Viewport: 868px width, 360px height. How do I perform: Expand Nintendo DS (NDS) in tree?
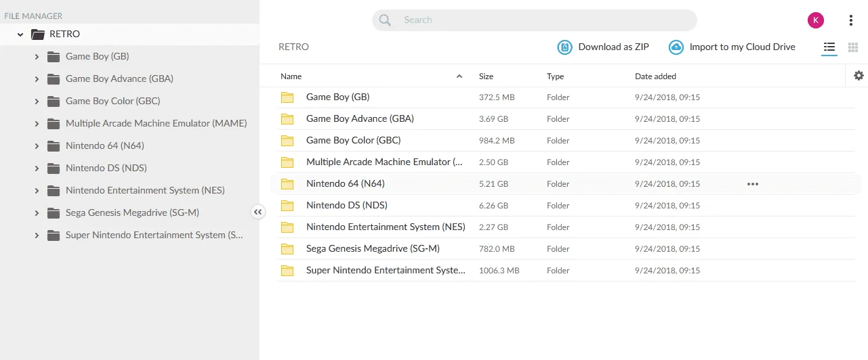tap(37, 168)
